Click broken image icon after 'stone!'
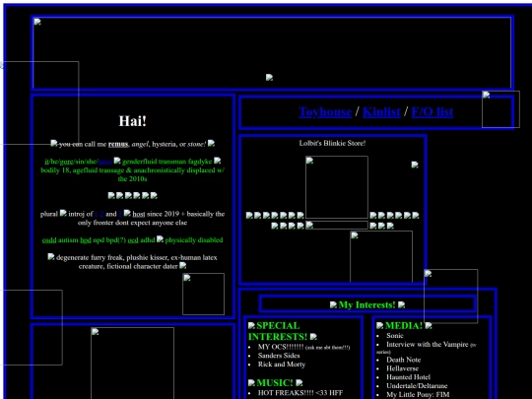 (x=212, y=143)
